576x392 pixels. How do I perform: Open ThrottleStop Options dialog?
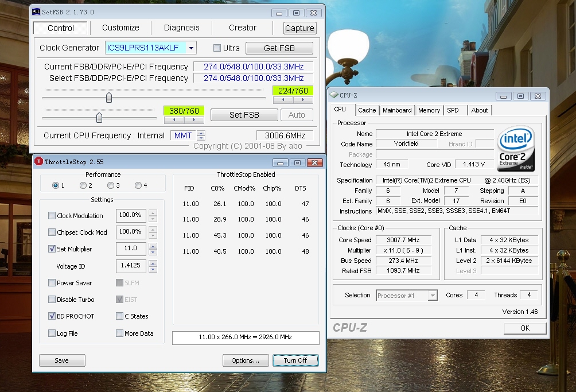coord(246,360)
